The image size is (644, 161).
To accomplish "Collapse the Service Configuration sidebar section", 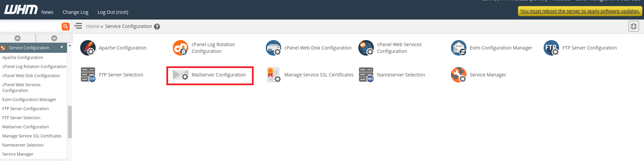I will click(x=62, y=47).
